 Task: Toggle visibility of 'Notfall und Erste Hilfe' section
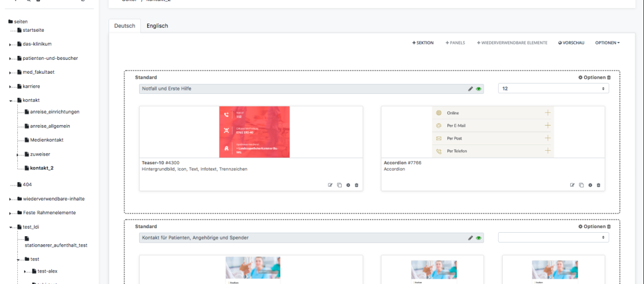pos(478,89)
